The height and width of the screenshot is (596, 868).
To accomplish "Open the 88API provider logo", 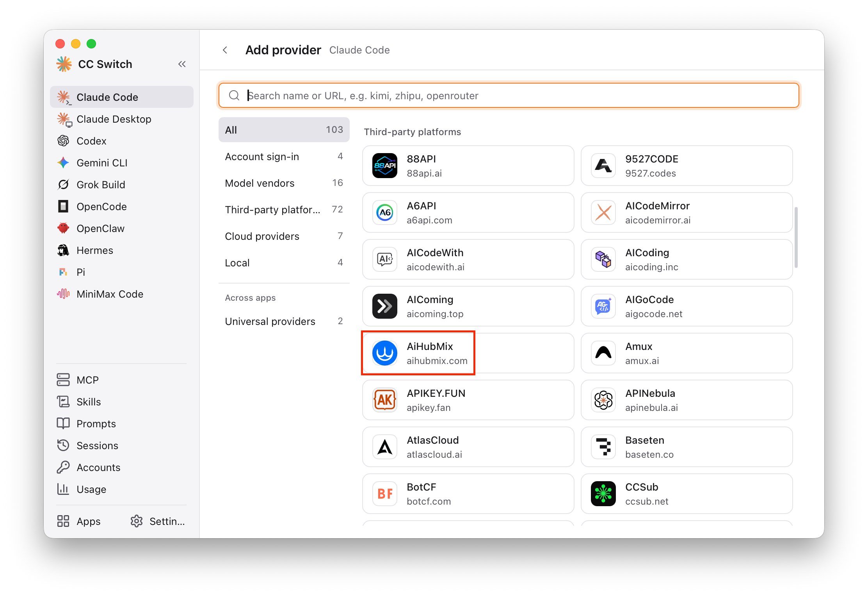I will pyautogui.click(x=385, y=166).
